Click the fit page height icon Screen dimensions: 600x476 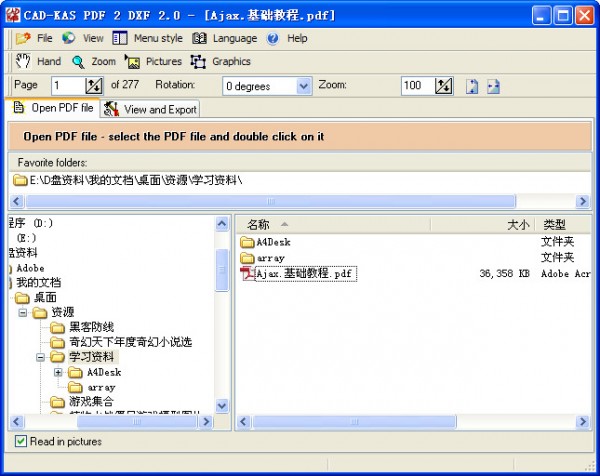(x=472, y=86)
